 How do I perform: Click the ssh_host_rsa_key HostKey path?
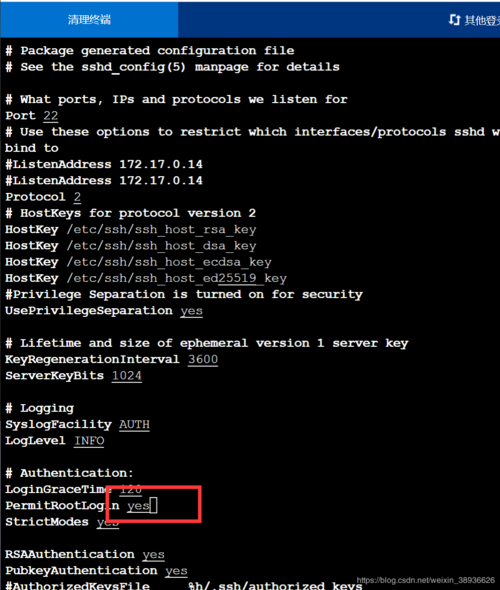click(x=161, y=230)
